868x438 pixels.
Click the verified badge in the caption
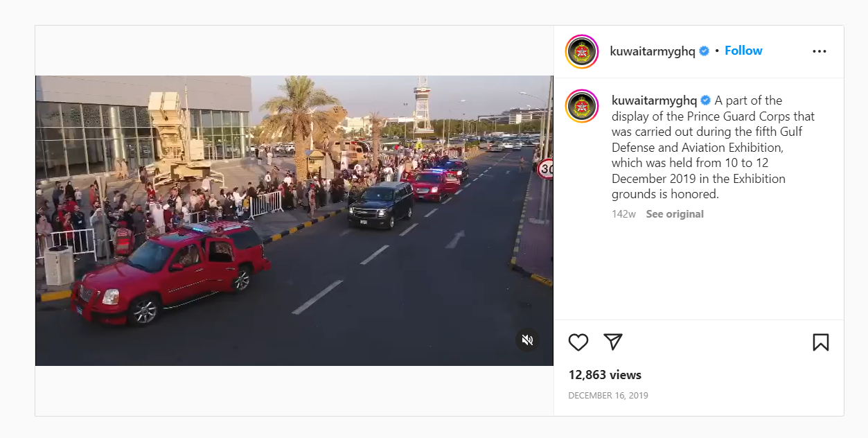tap(707, 100)
